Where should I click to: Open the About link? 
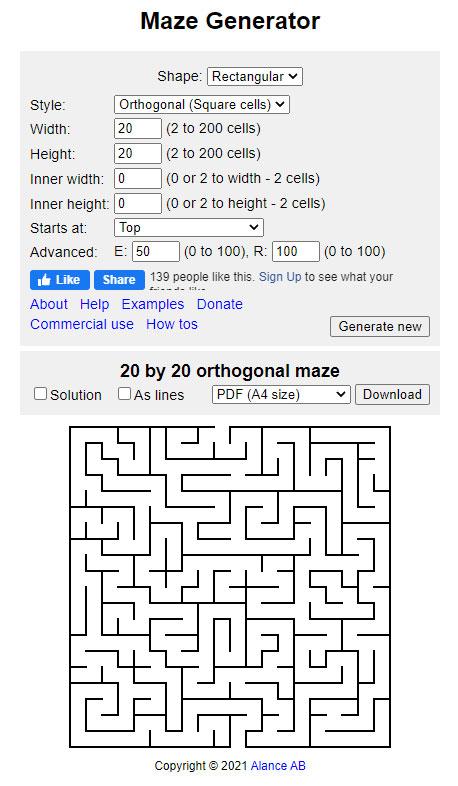coord(49,304)
